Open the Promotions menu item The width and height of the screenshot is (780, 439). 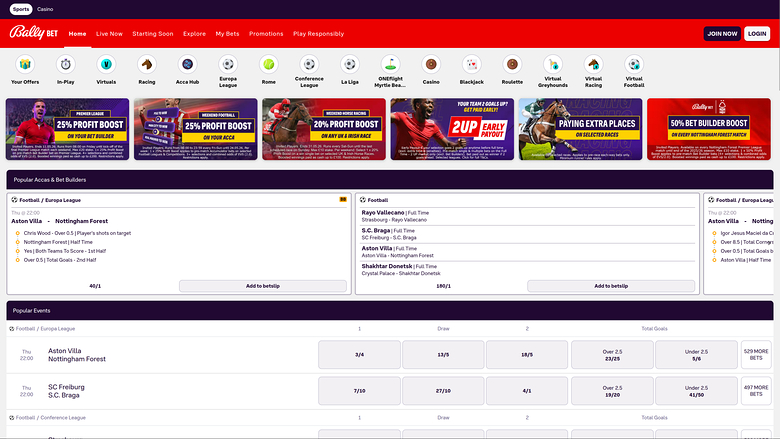pyautogui.click(x=266, y=34)
